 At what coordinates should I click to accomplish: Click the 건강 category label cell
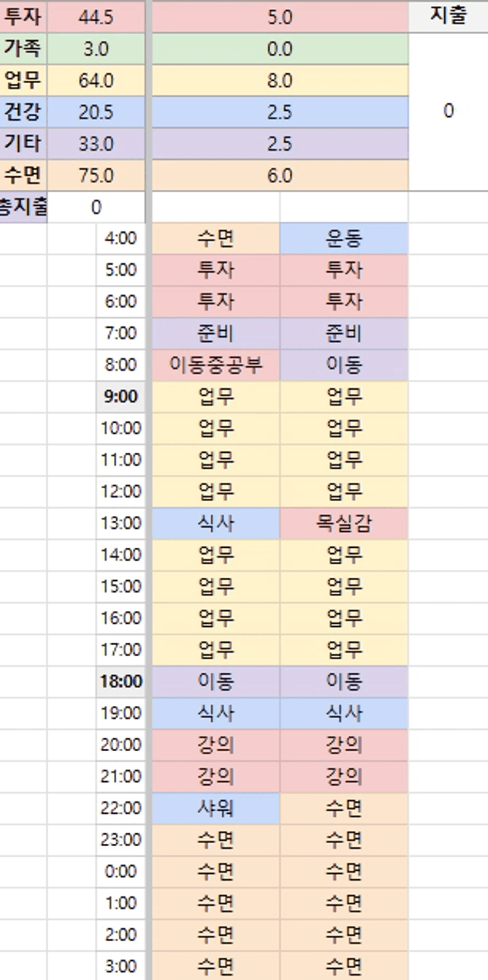coord(23,112)
